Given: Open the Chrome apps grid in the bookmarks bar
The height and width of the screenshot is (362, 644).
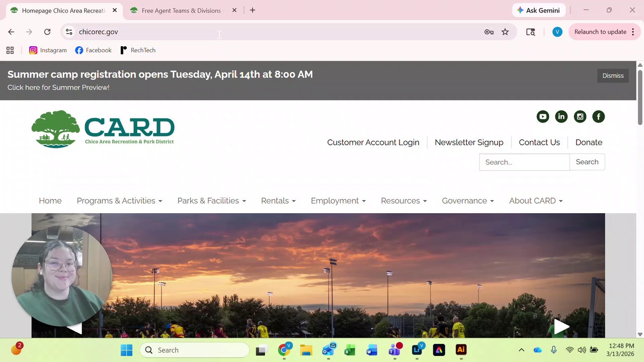Looking at the screenshot, I should 10,50.
